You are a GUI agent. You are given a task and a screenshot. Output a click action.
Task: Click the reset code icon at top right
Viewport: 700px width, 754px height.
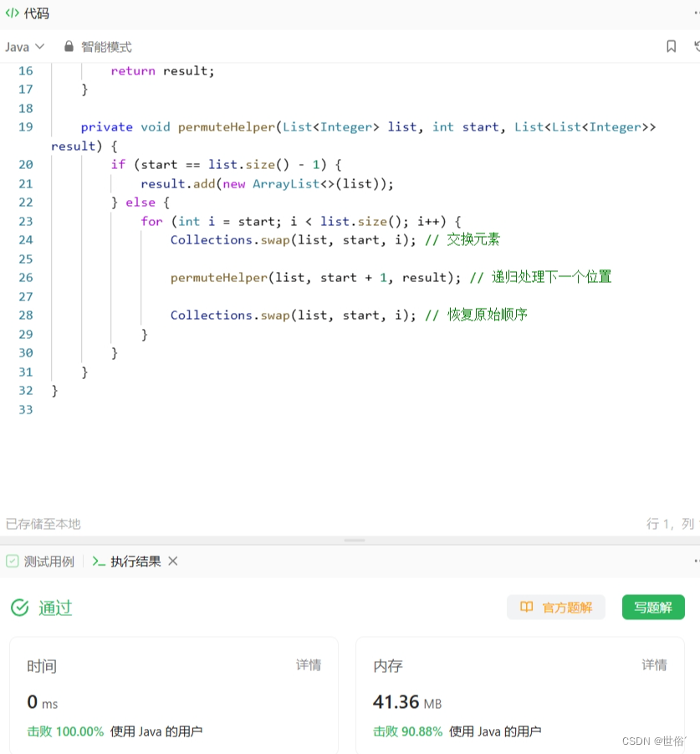click(696, 47)
